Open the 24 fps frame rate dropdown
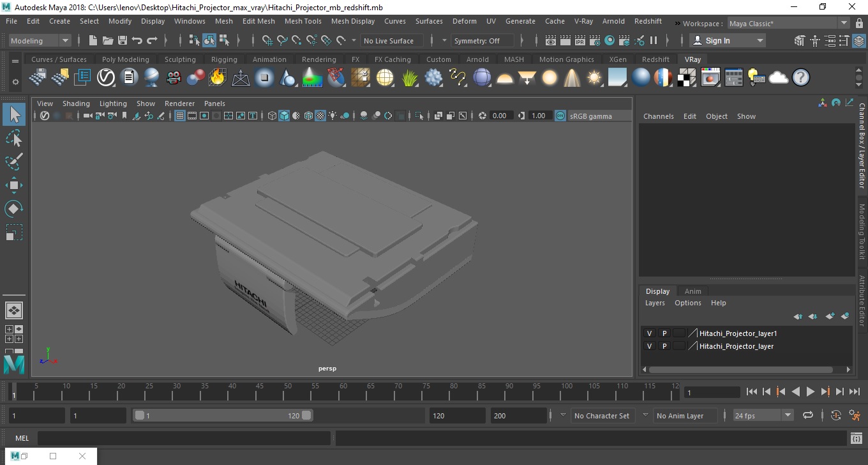868x465 pixels. [763, 415]
